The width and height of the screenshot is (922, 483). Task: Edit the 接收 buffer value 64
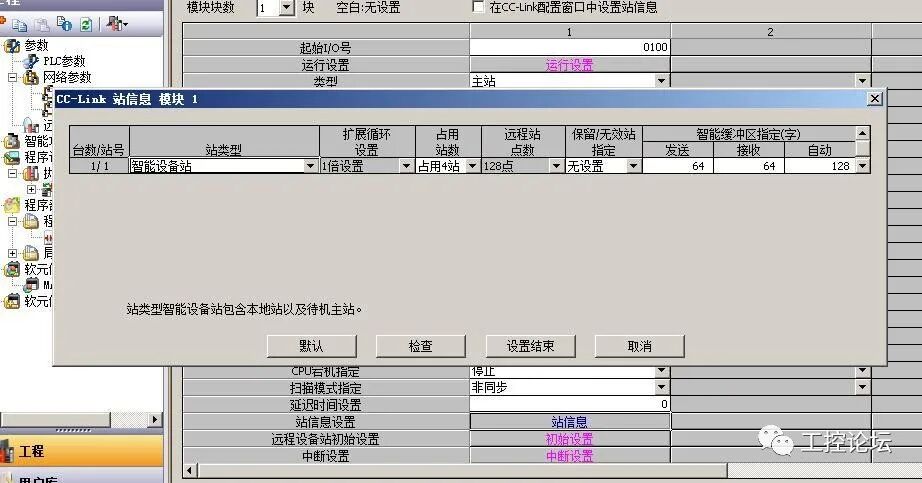point(749,166)
